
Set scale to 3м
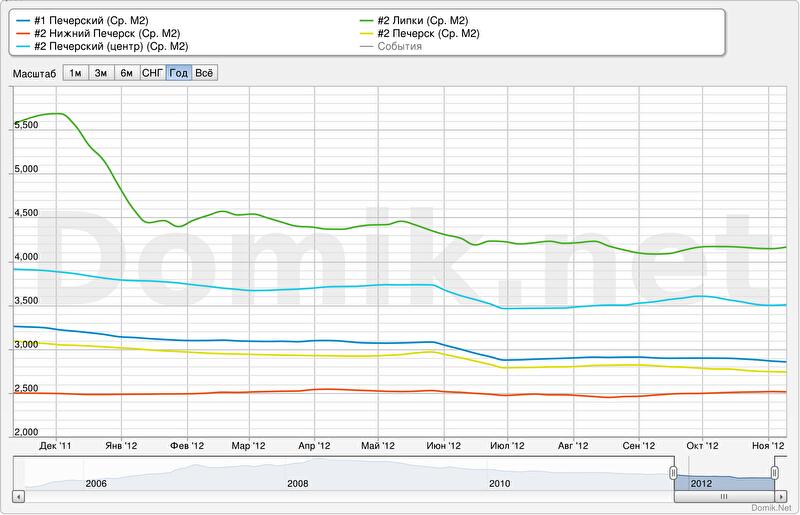(101, 73)
